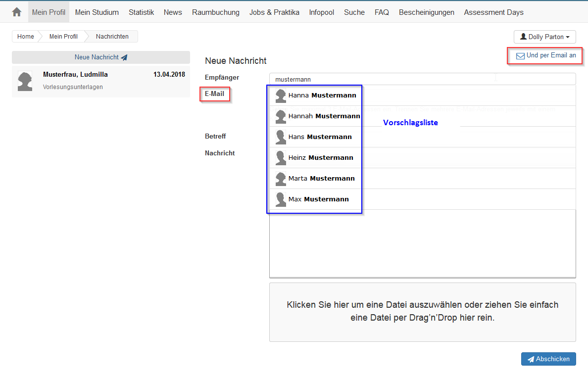Select Hannah Mustermann from suggestion list
The image size is (588, 378).
coord(324,116)
